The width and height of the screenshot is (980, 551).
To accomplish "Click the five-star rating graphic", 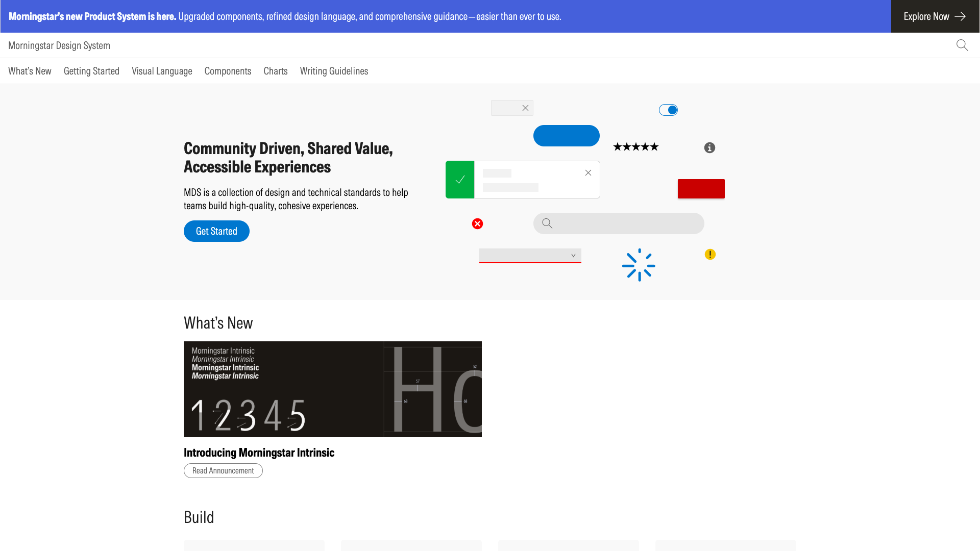I will pyautogui.click(x=635, y=147).
